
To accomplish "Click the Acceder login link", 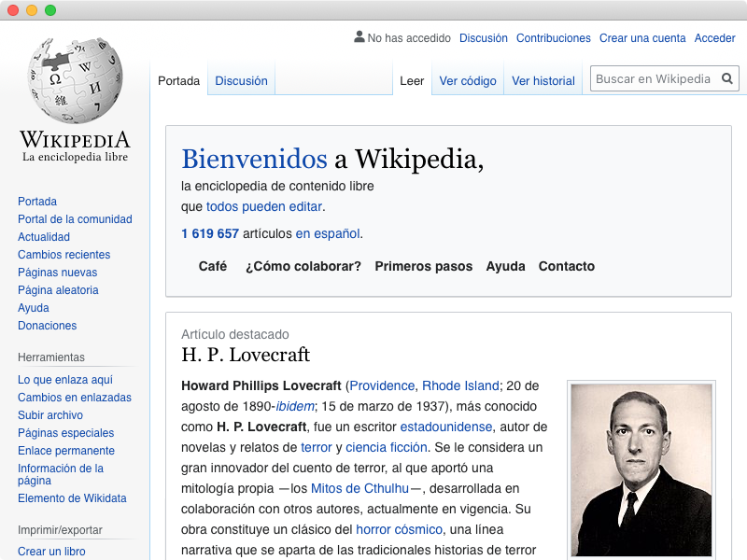I will (714, 38).
